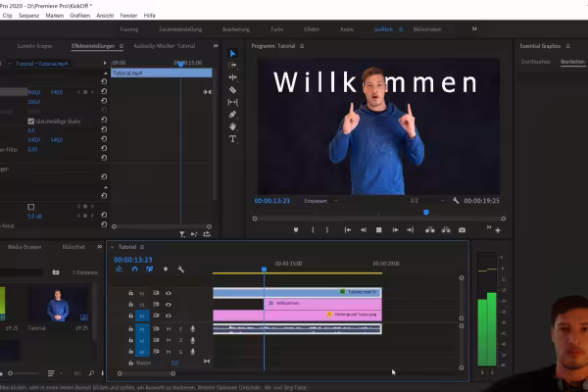Screen dimensions: 588x392
Task: Click the Add Marker button in Program monitor
Action: (x=296, y=230)
